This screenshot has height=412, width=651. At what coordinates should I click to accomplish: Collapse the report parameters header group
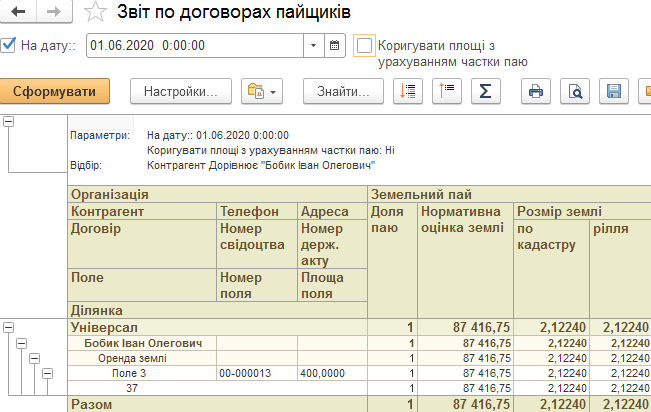point(8,121)
